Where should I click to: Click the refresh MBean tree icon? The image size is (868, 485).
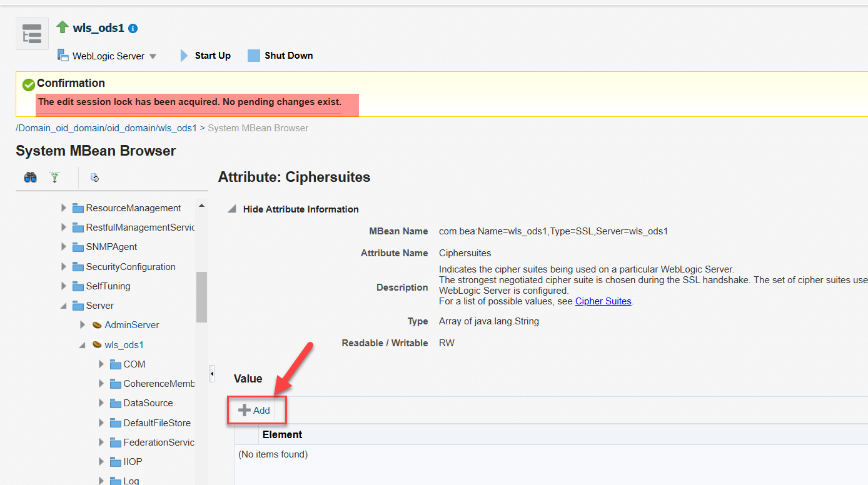coord(94,177)
